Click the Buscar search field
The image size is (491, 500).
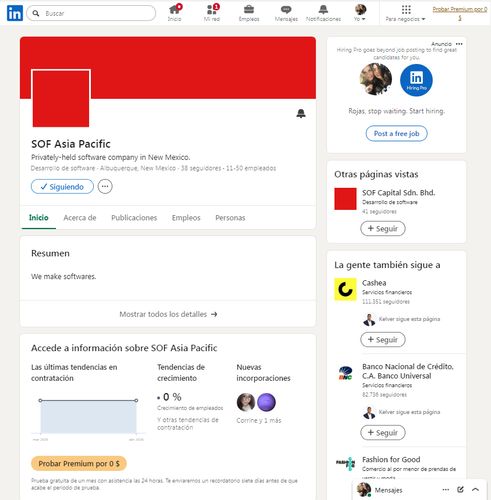click(91, 13)
